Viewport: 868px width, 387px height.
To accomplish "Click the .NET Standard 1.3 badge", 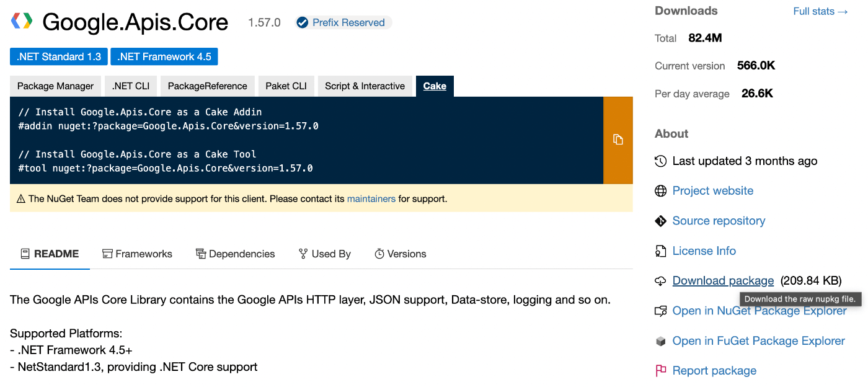I will point(59,57).
